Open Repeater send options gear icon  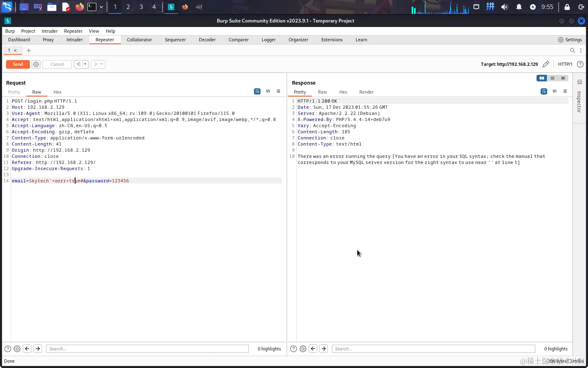coord(36,64)
